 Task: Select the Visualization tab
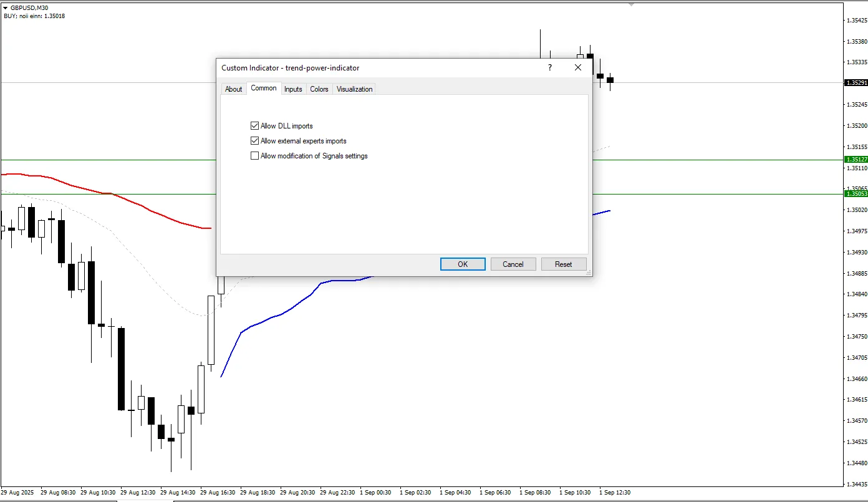tap(354, 89)
